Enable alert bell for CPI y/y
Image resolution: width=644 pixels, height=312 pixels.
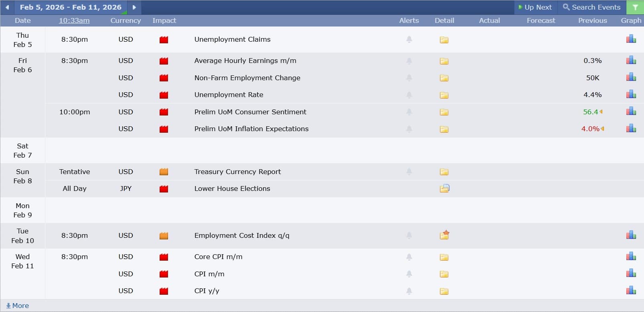coord(409,291)
